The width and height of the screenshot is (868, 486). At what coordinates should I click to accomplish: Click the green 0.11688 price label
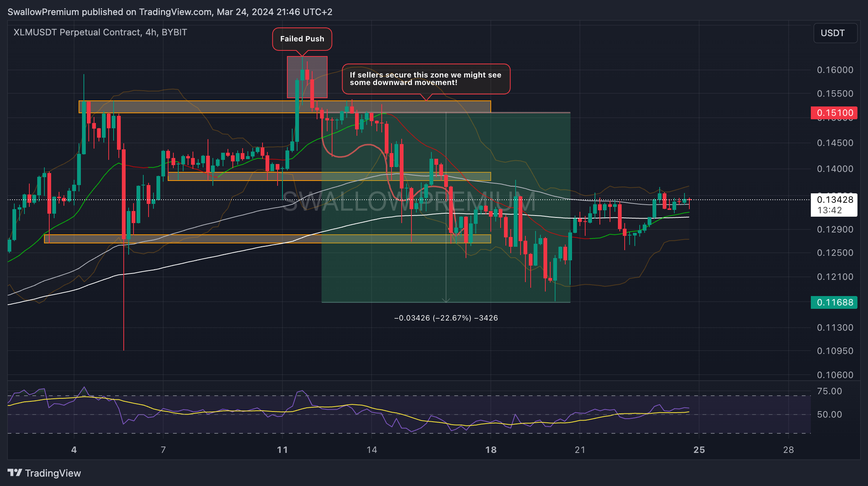point(834,302)
